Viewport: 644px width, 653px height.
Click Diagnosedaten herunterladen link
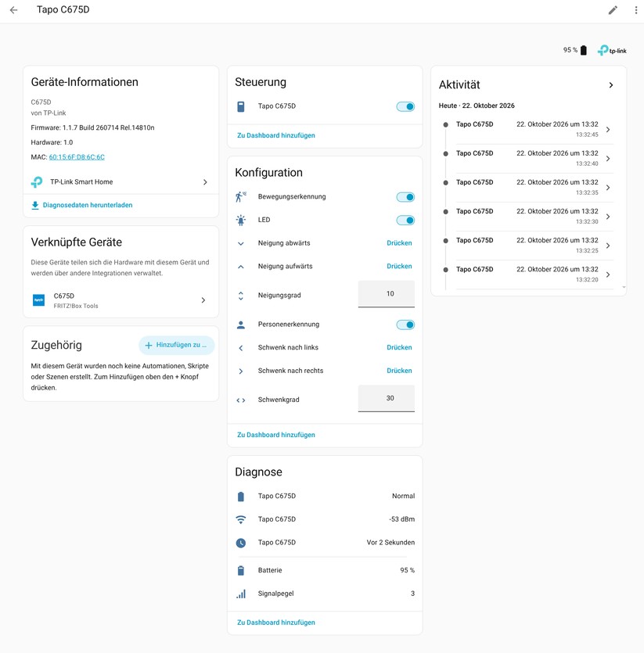tap(87, 206)
